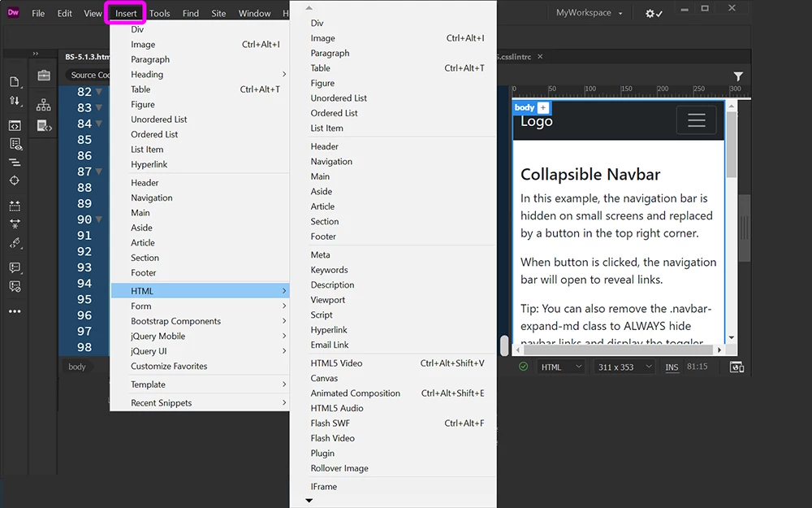Expand the double-chevron panel toggle
This screenshot has width=812, height=508.
(x=36, y=54)
